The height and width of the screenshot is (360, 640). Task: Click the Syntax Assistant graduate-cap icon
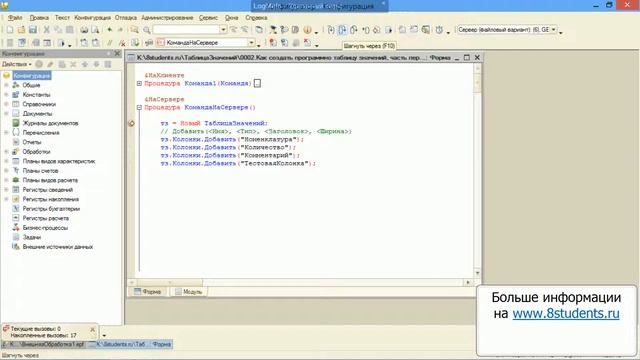click(x=273, y=30)
